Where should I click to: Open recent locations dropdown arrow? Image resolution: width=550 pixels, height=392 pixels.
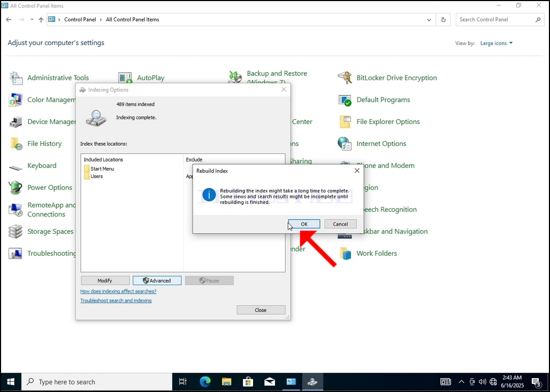[32, 20]
